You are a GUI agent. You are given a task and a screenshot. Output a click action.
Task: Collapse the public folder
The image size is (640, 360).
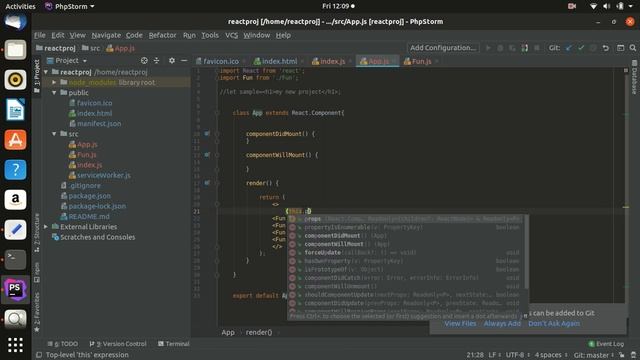pyautogui.click(x=54, y=93)
